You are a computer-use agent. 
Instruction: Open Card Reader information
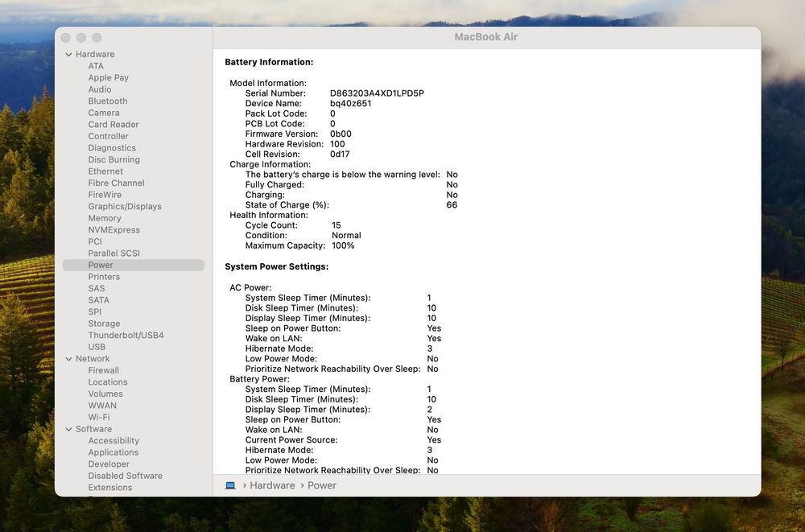[114, 124]
